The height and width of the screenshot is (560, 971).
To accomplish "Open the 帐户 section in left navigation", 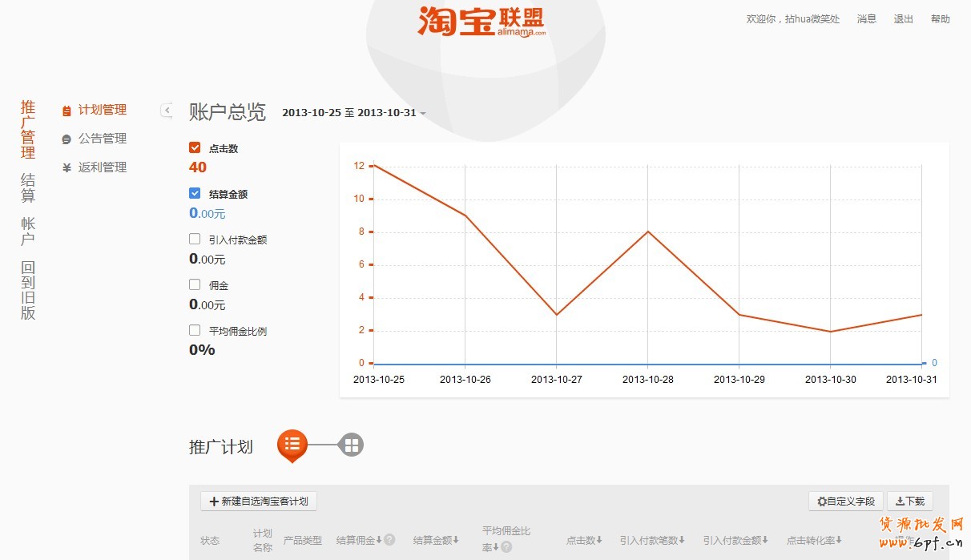I will (28, 231).
